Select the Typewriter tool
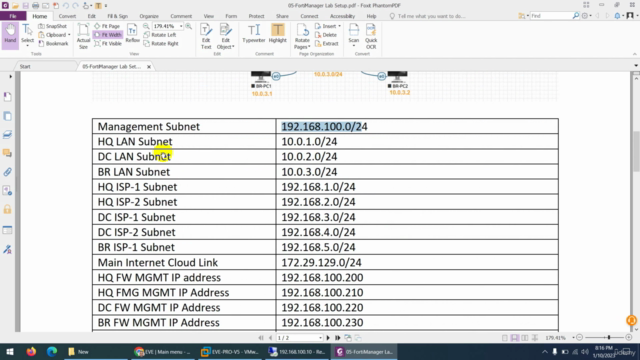640x360 pixels. [253, 33]
